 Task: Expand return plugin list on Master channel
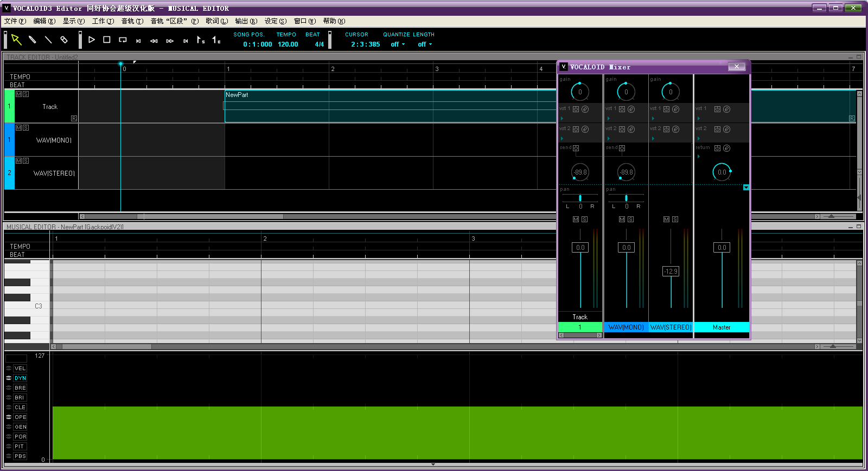[698, 157]
